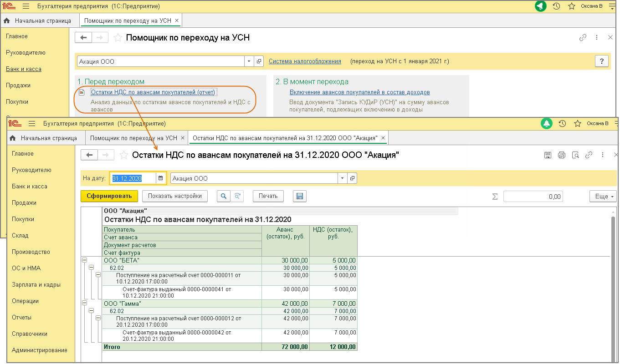Open Главное section in front window sidebar
The height and width of the screenshot is (364, 620).
tap(23, 154)
